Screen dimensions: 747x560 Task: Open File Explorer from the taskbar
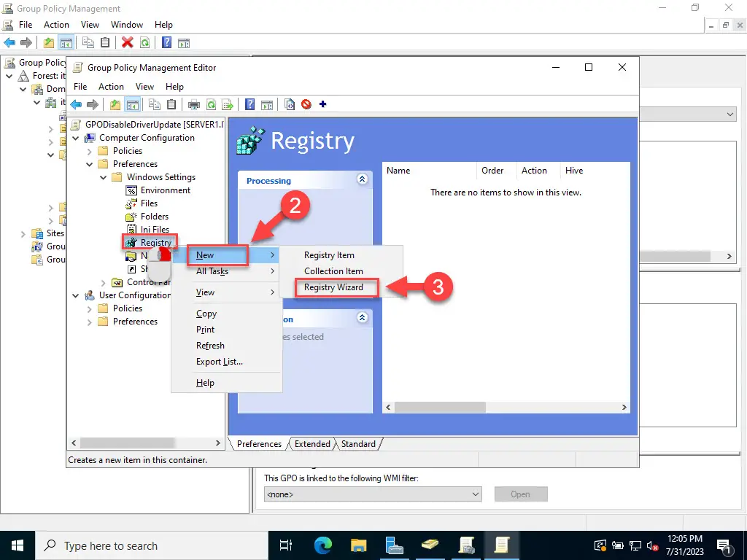coord(359,545)
